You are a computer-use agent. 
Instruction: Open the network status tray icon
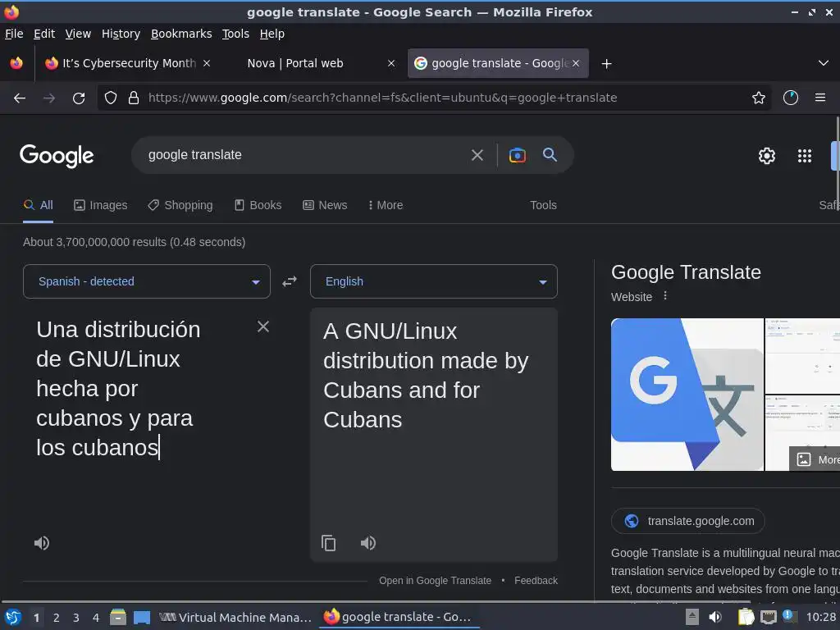[768, 618]
